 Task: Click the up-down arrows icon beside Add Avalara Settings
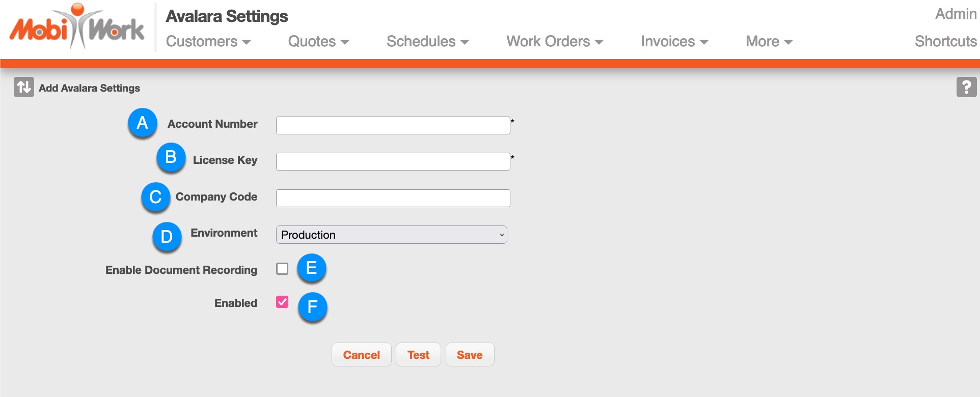point(24,88)
